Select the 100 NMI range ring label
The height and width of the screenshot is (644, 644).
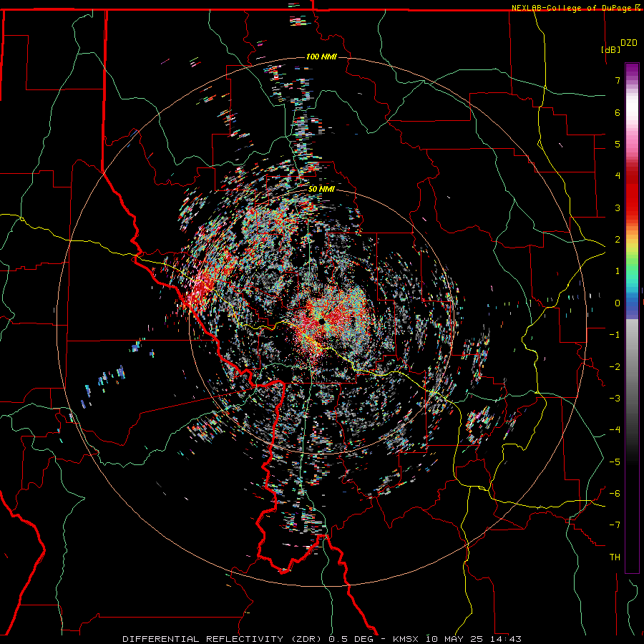click(321, 57)
